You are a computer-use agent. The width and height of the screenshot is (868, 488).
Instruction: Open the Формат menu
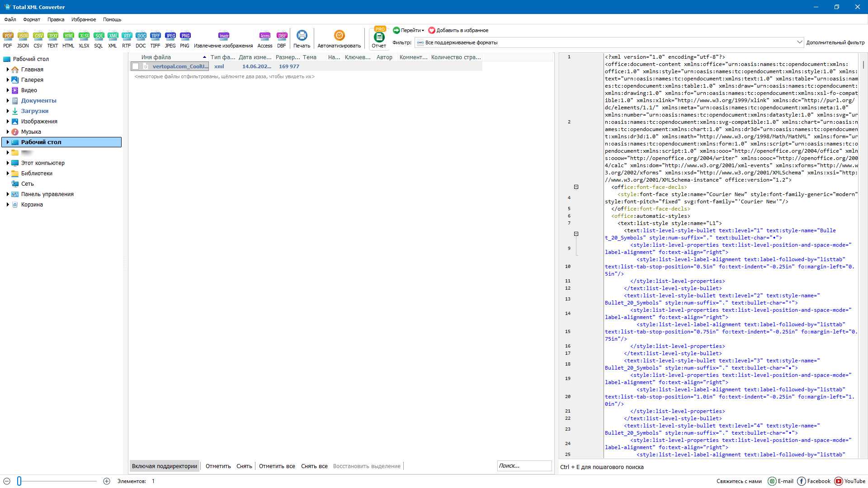pyautogui.click(x=32, y=19)
